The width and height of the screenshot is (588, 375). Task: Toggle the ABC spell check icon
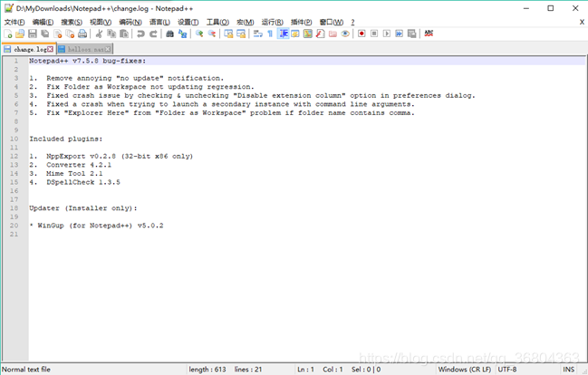[429, 34]
